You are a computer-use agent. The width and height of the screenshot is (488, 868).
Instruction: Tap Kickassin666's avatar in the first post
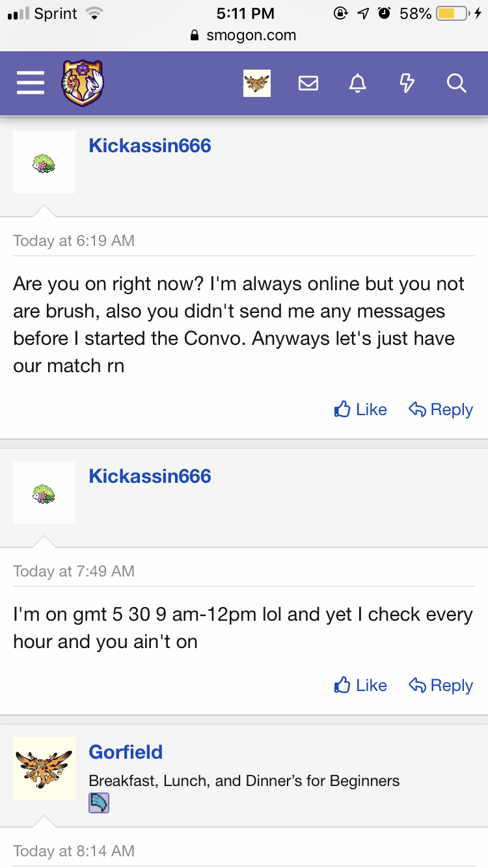click(44, 162)
